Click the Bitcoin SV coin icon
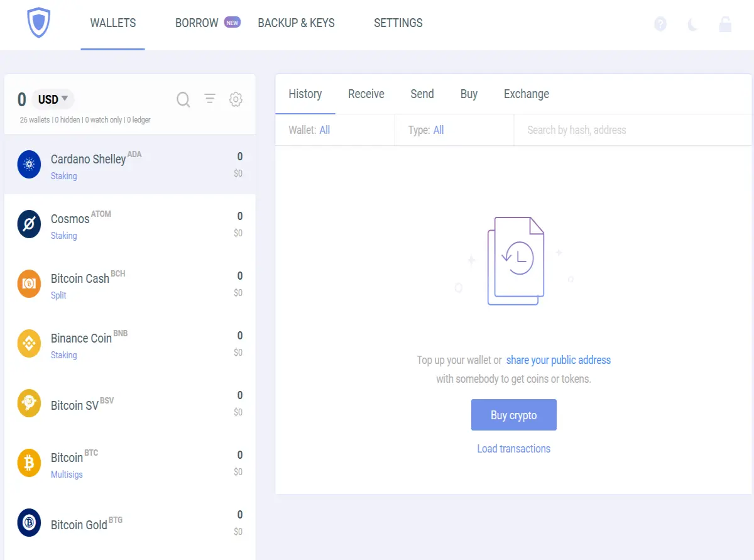754x560 pixels. pyautogui.click(x=29, y=404)
